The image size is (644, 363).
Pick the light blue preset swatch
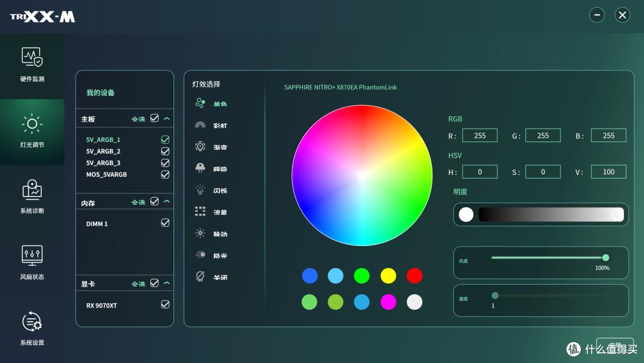(336, 275)
